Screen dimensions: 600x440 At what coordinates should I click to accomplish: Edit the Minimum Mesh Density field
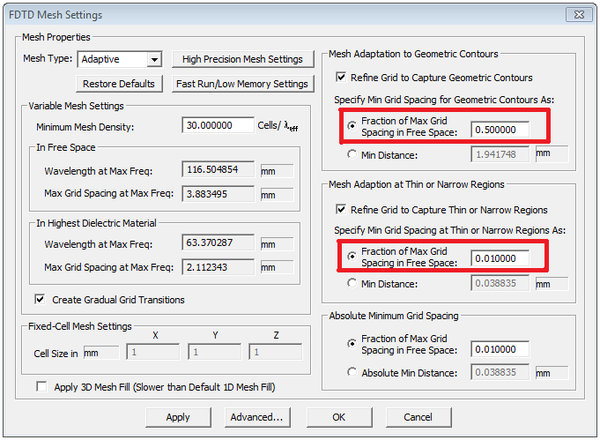point(219,126)
